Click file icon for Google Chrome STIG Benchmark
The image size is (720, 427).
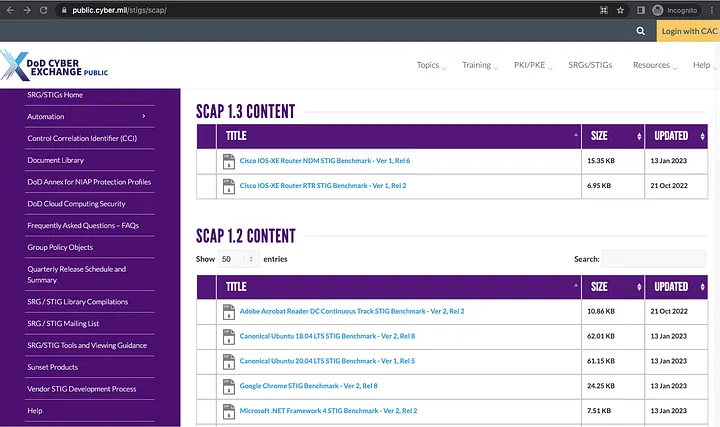[229, 386]
